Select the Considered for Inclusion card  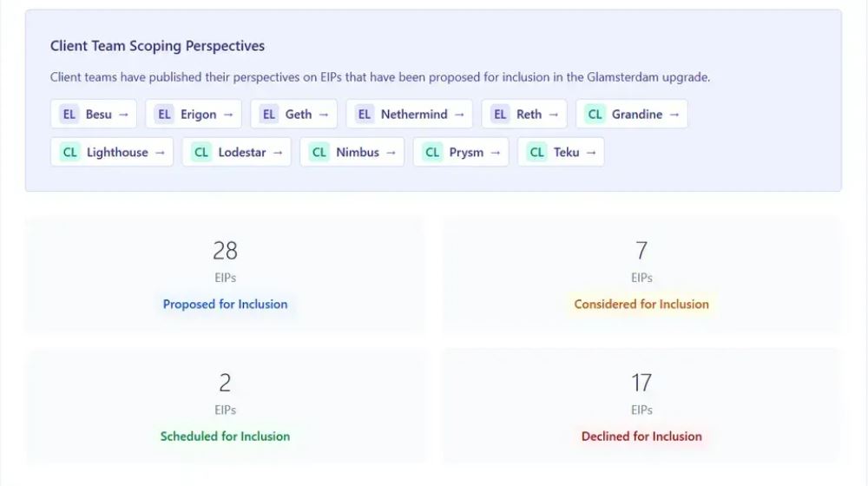[x=641, y=275]
